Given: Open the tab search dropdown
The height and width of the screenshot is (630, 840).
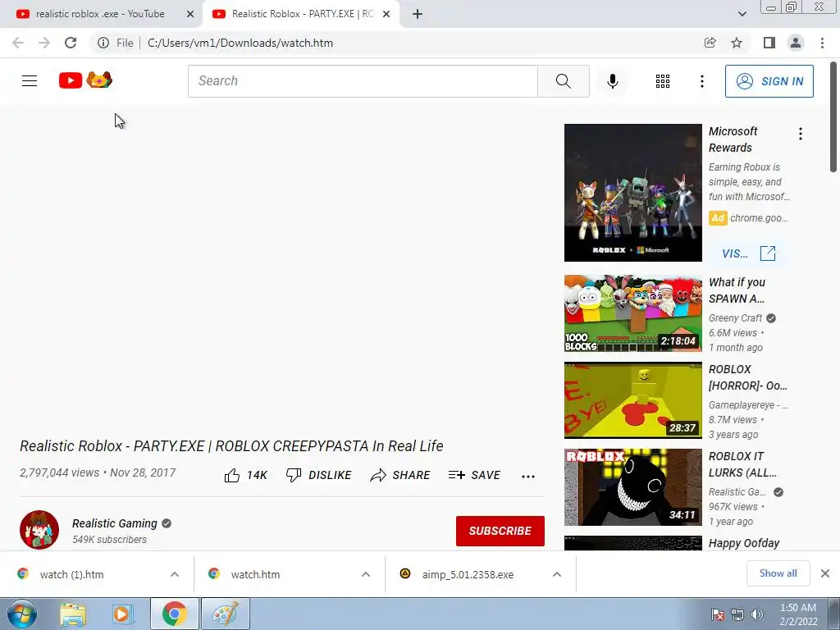Looking at the screenshot, I should pos(742,14).
